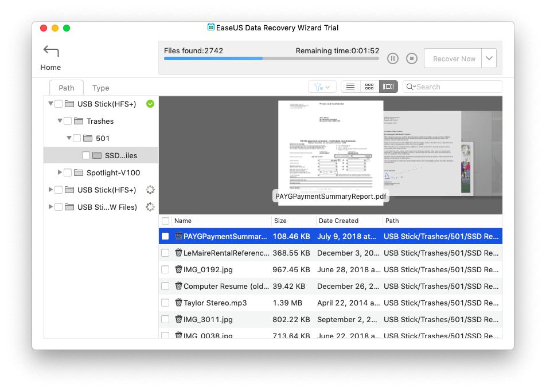Select the cover flow preview view
Image resolution: width=546 pixels, height=392 pixels.
pyautogui.click(x=388, y=87)
